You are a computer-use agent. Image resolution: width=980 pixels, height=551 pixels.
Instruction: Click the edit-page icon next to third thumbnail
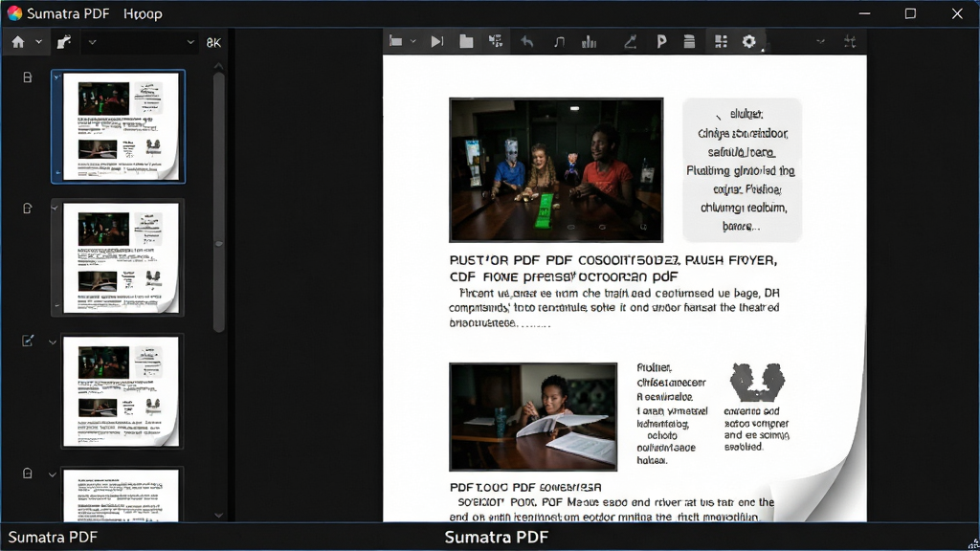point(28,341)
